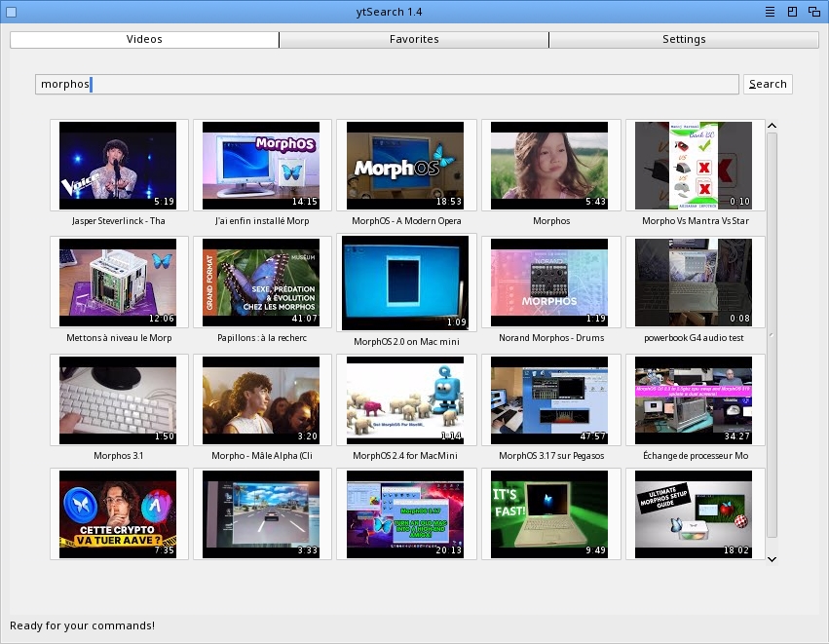The image size is (829, 644).
Task: Open the 'Morpho Vs Mantra Vs Star' video
Action: 694,165
